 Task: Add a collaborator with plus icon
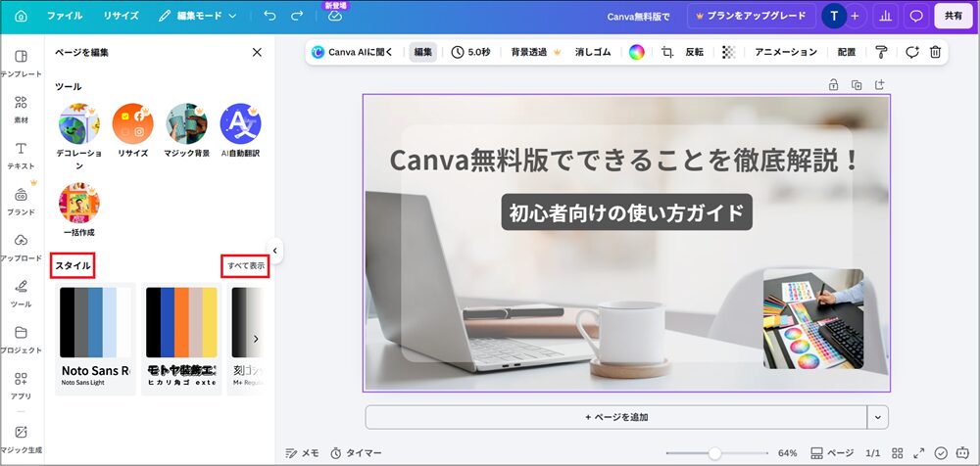pyautogui.click(x=855, y=17)
